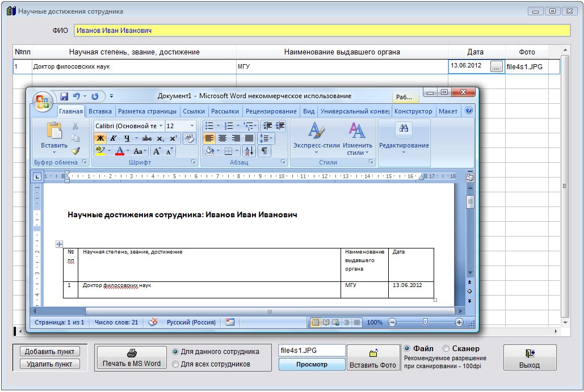The width and height of the screenshot is (584, 392).
Task: Click the Office button in Word
Action: coord(42,101)
